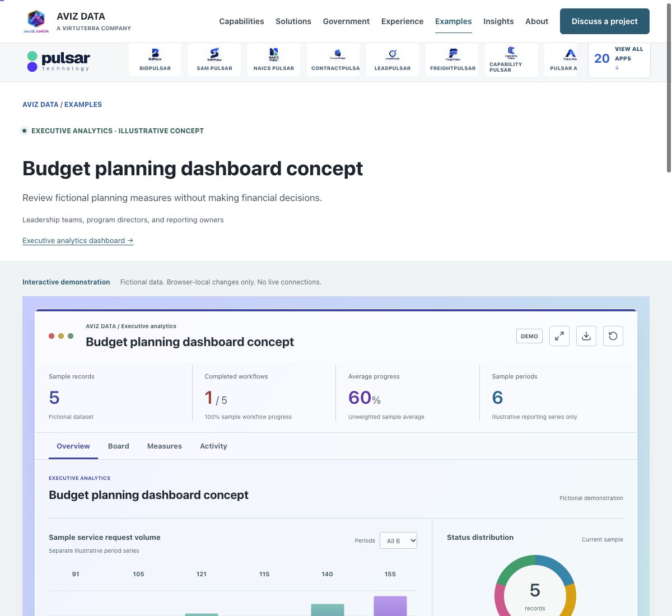Click the red window dot
This screenshot has height=616, width=672.
[52, 336]
